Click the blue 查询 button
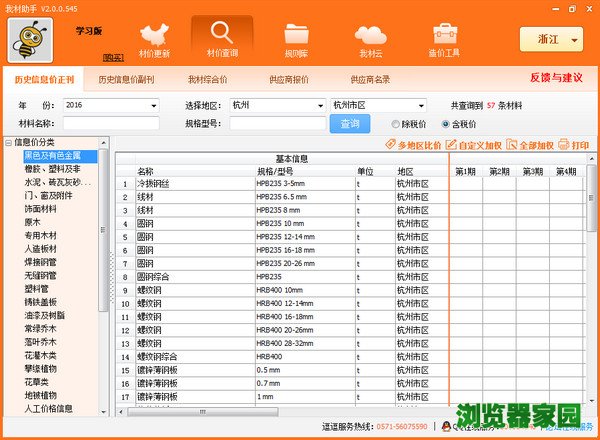Viewport: 600px width, 440px height. pyautogui.click(x=350, y=124)
